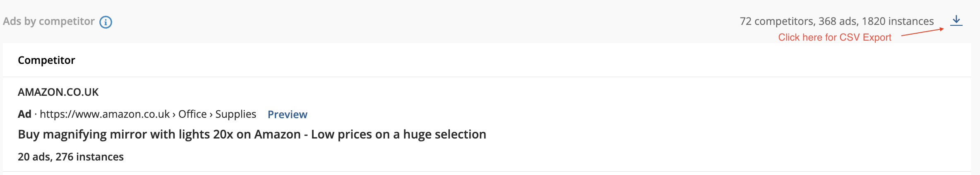Click the 'Ads by competitor' section heading

pyautogui.click(x=49, y=21)
